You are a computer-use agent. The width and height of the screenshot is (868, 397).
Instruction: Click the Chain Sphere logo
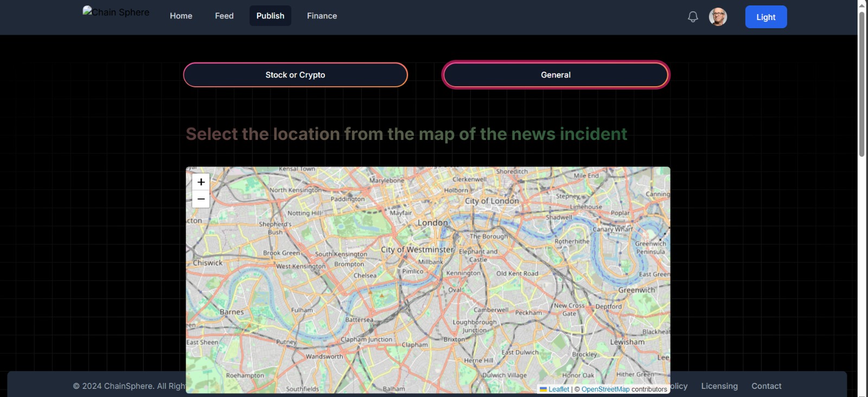point(116,12)
